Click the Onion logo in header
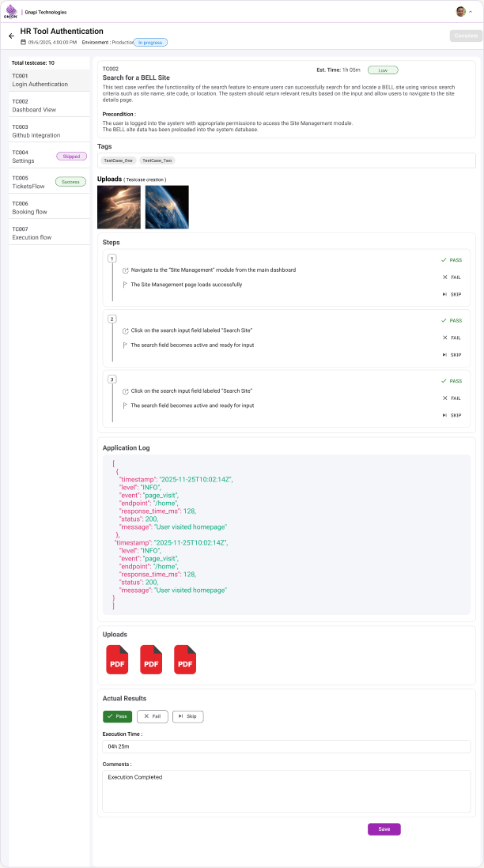Screen dimensions: 484x868 [x=11, y=11]
